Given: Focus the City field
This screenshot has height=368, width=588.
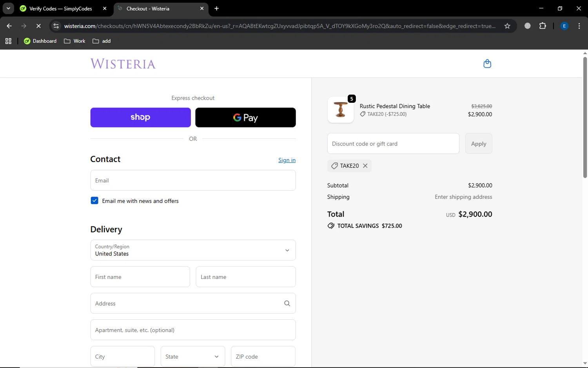Looking at the screenshot, I should point(122,356).
